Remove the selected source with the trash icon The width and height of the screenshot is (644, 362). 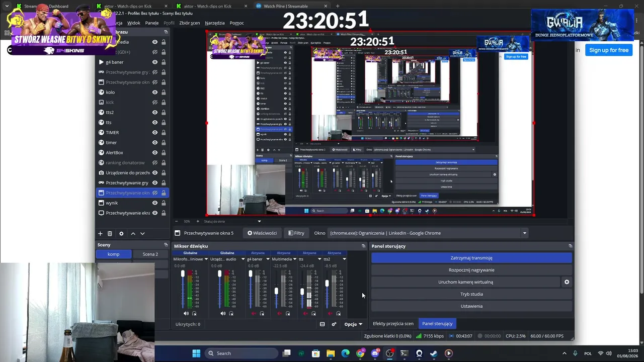click(x=110, y=234)
